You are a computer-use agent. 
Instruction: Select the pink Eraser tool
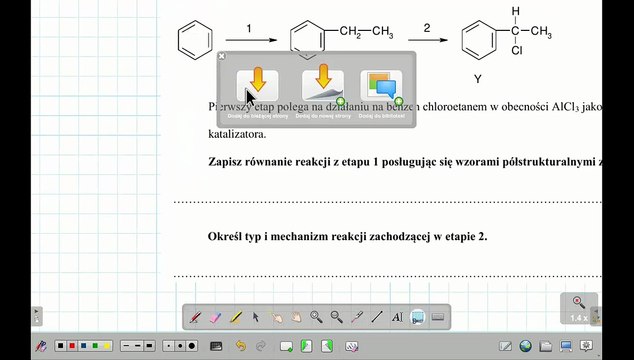click(x=216, y=317)
